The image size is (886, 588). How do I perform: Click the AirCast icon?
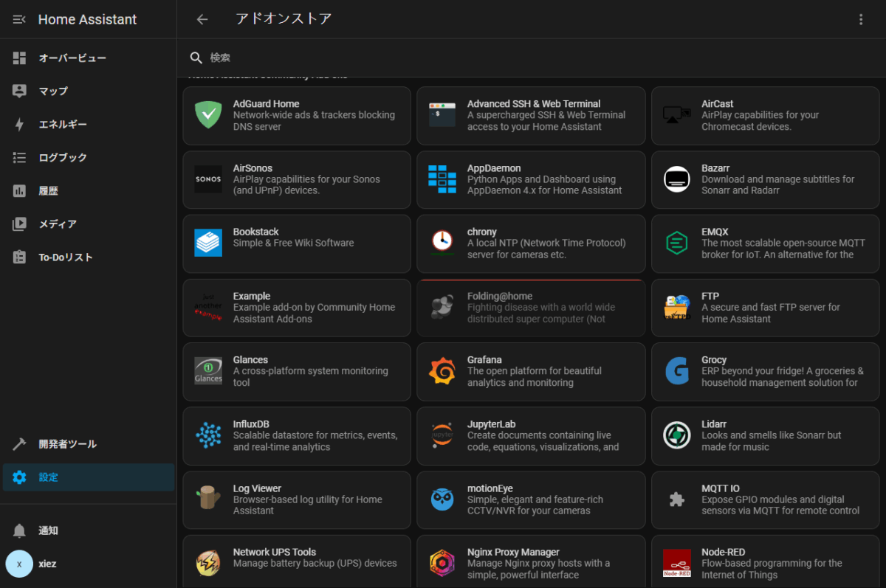coord(677,115)
